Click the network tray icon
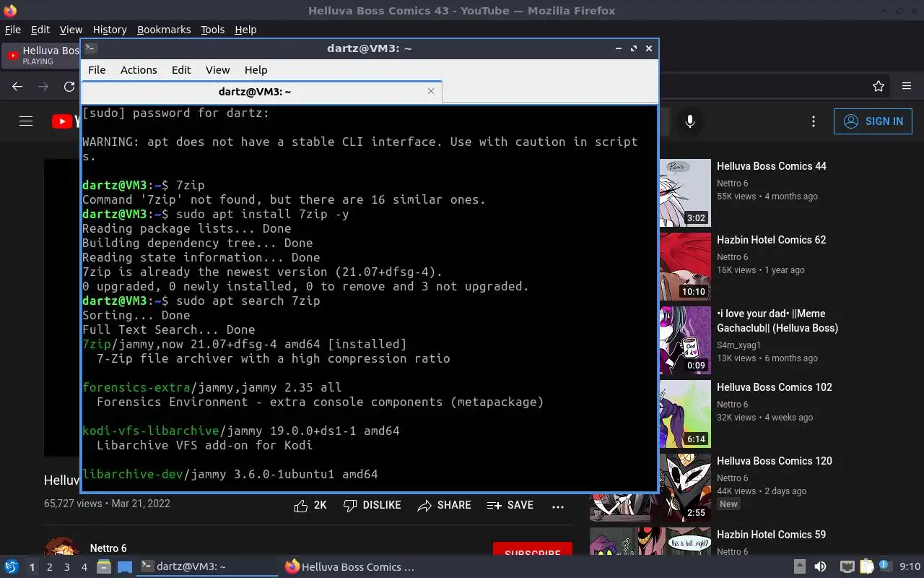 click(847, 567)
